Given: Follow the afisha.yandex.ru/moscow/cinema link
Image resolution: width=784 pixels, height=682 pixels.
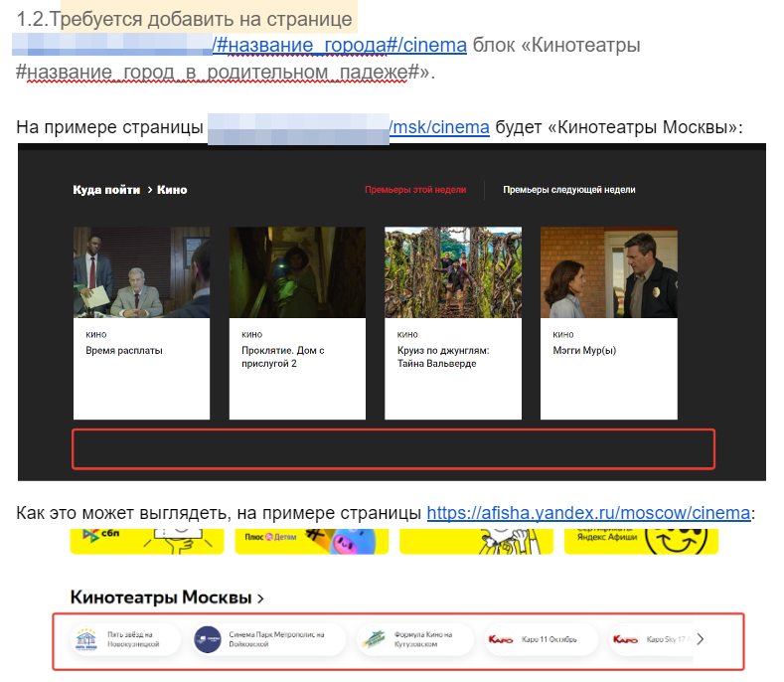Looking at the screenshot, I should pyautogui.click(x=588, y=513).
